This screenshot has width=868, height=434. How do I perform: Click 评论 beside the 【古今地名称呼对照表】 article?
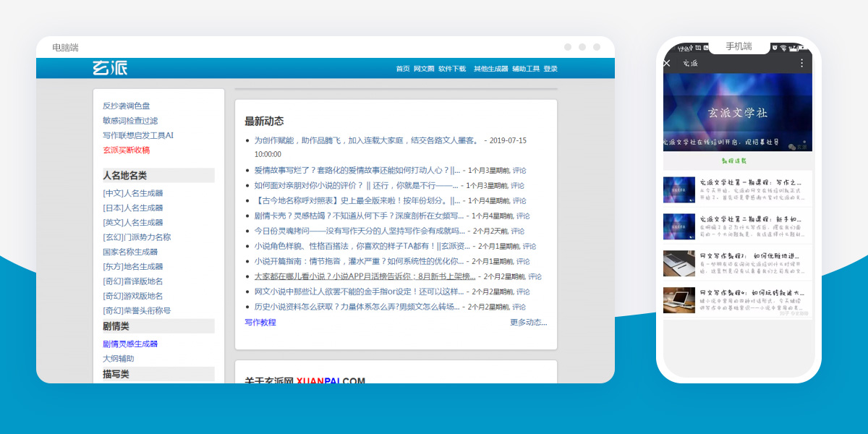(519, 201)
